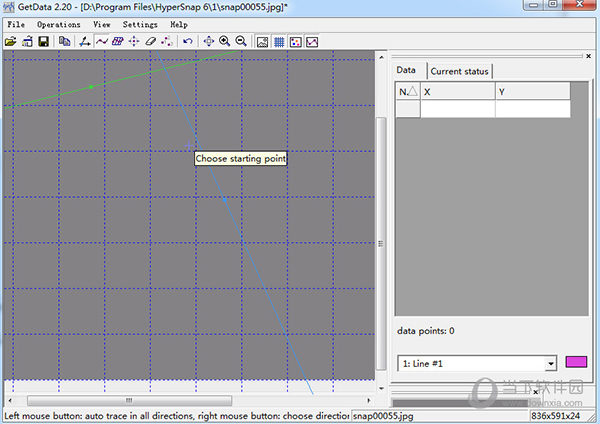The image size is (600, 424).
Task: Click the empty Y cell in first row
Action: [x=533, y=109]
